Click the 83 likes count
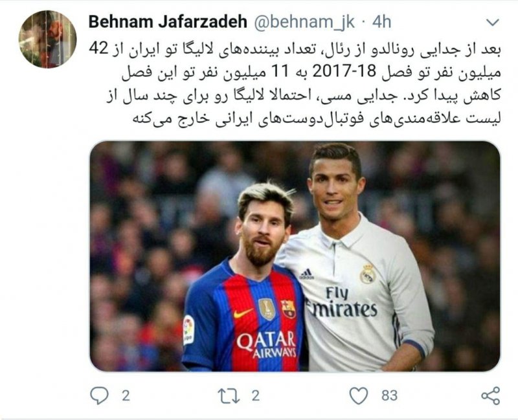Screen dimensions: 518x420 pos(390,395)
